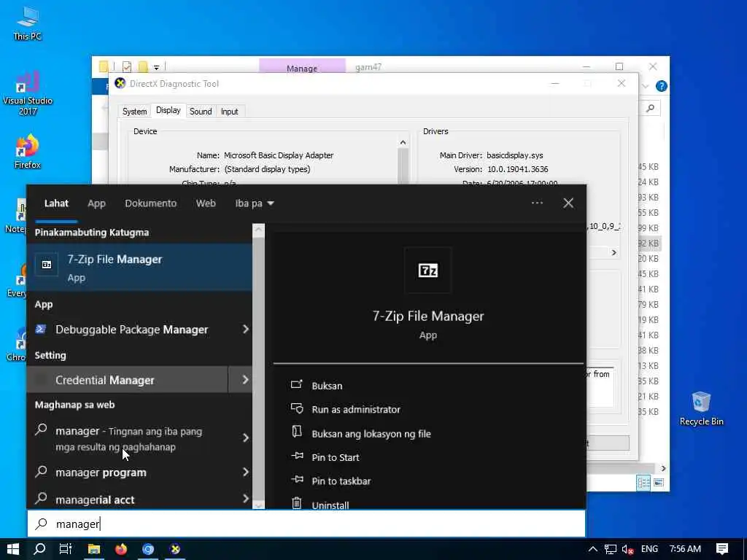Switch to Input tab in DirectX tool
Viewport: 747px width, 560px height.
[x=229, y=112]
